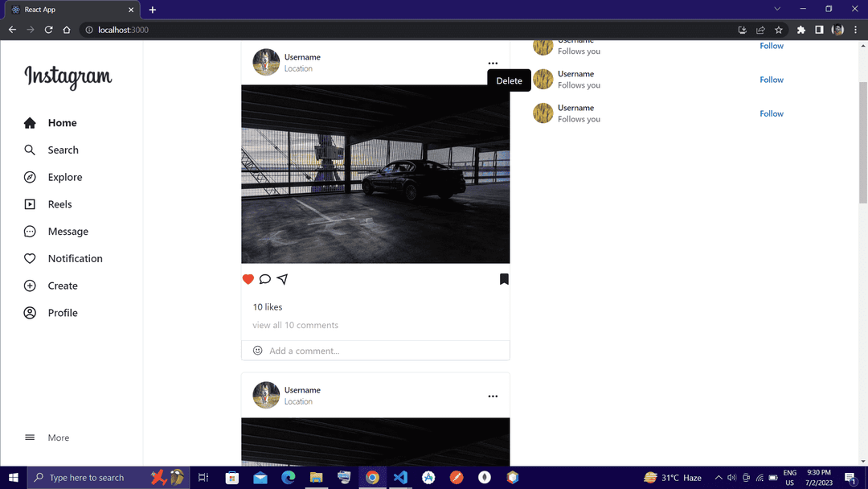The height and width of the screenshot is (489, 868).
Task: Go to Explore in the sidebar
Action: [53, 177]
